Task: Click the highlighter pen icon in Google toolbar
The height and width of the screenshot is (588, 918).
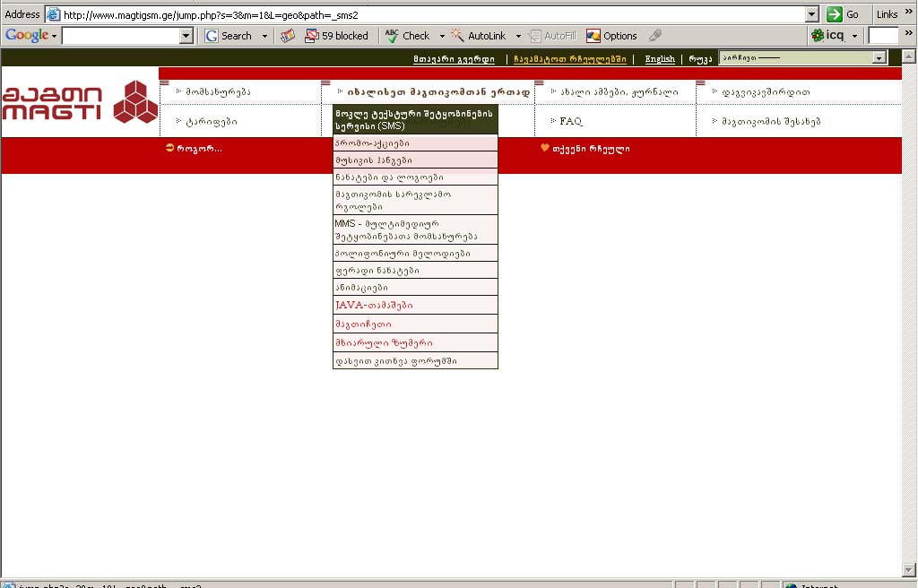Action: click(655, 36)
